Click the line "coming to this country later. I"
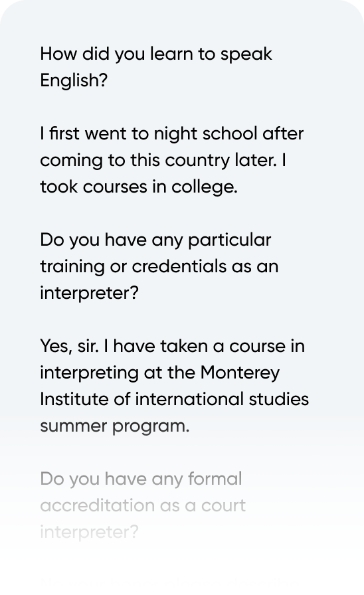The width and height of the screenshot is (364, 595). click(x=163, y=161)
